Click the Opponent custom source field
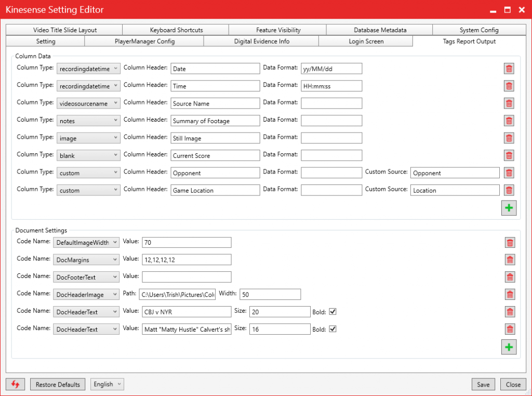The image size is (532, 396). pos(455,173)
